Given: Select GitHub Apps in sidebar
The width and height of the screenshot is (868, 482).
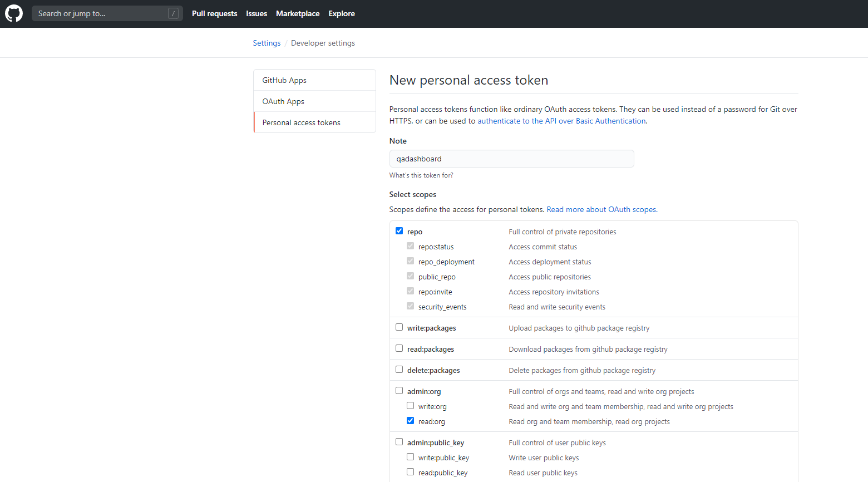Looking at the screenshot, I should pyautogui.click(x=314, y=80).
